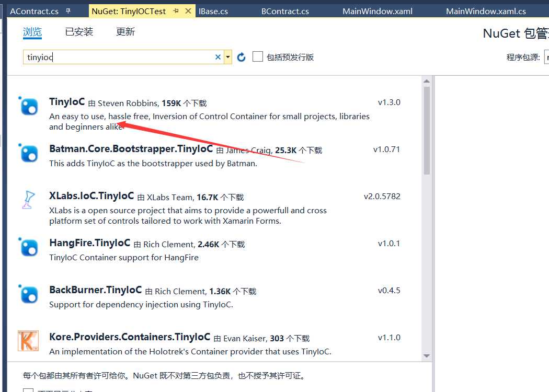Click the 程序包源 dropdown box

coord(546,57)
